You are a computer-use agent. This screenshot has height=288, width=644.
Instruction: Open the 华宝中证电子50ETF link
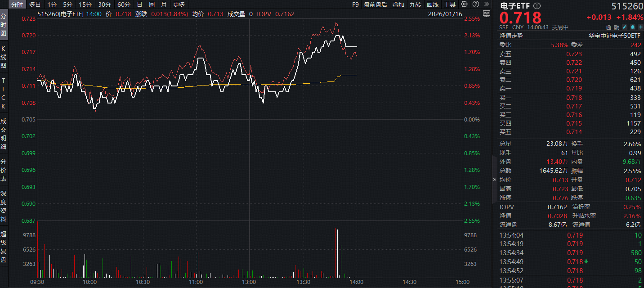click(614, 36)
